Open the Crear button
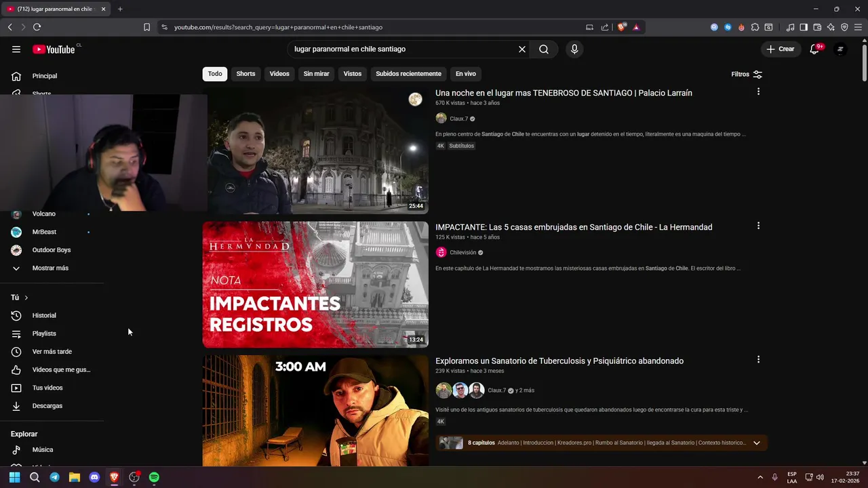This screenshot has height=488, width=868. [x=781, y=49]
